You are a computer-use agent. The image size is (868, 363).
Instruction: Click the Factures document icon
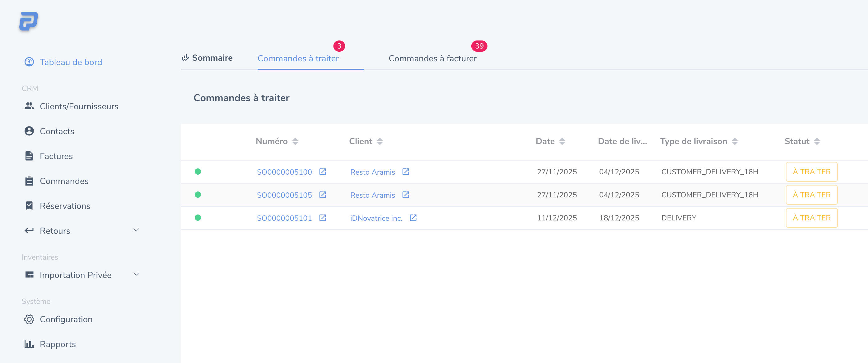click(x=29, y=156)
